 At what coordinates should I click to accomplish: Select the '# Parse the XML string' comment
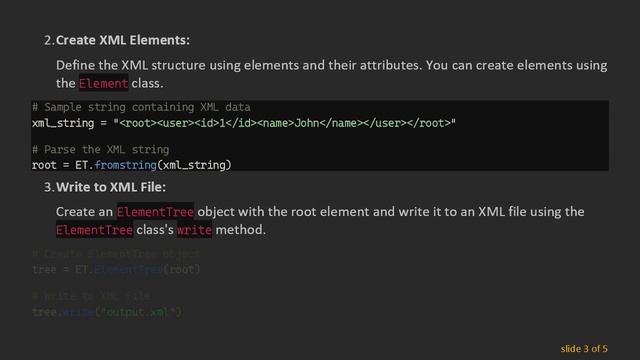pyautogui.click(x=100, y=149)
